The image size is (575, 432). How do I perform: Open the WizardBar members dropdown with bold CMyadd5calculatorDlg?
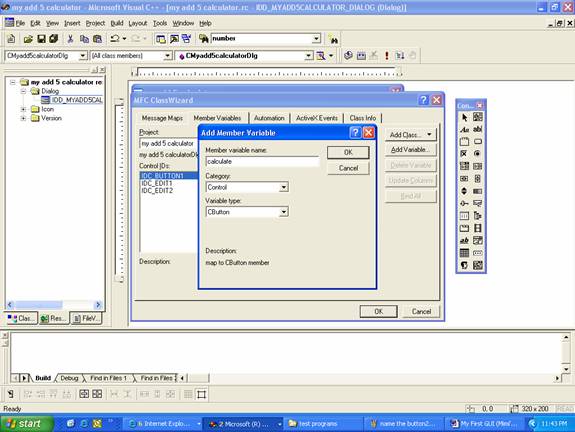click(x=309, y=56)
